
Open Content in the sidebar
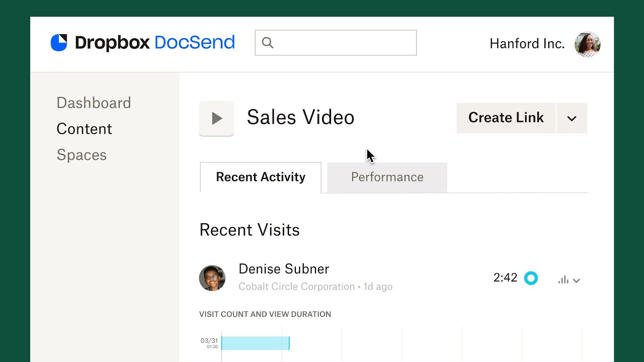(x=84, y=129)
